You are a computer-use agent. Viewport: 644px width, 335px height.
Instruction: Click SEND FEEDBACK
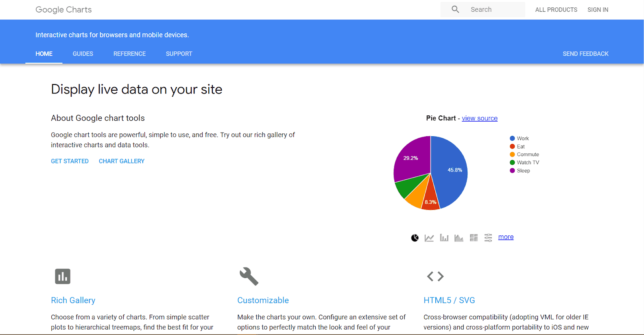585,54
